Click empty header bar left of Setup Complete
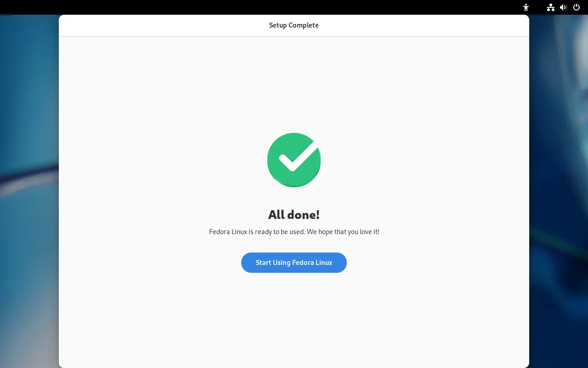588x368 pixels. click(x=161, y=25)
